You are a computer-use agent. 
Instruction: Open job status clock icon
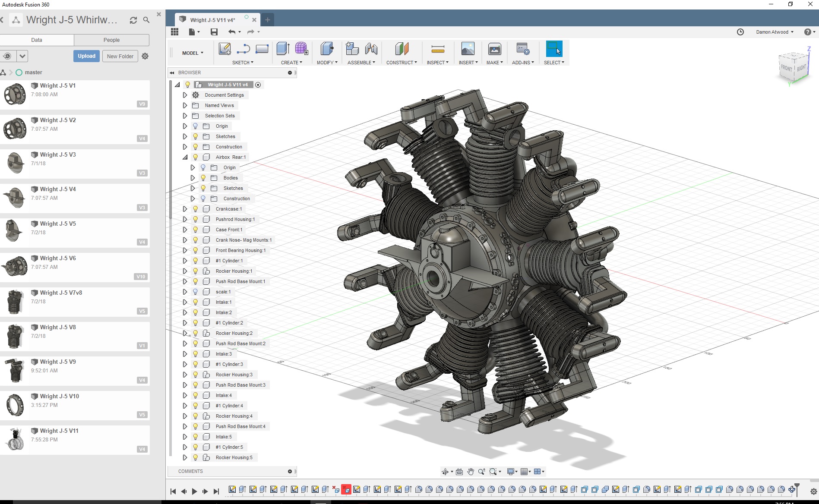point(740,32)
